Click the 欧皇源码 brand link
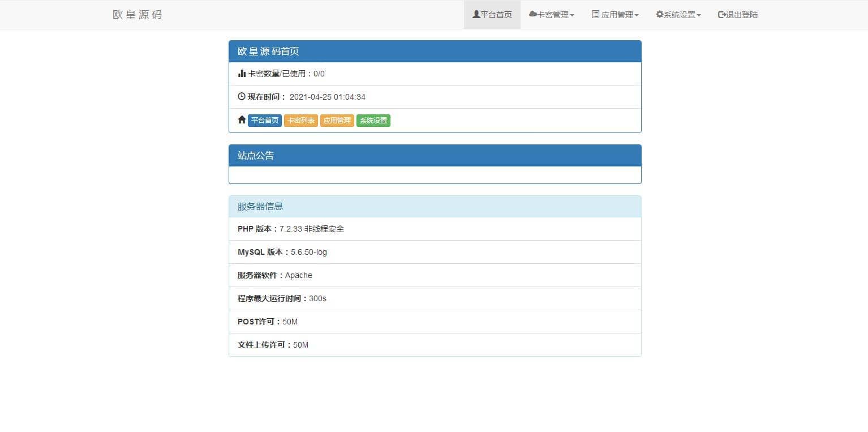The image size is (868, 432). (x=137, y=15)
